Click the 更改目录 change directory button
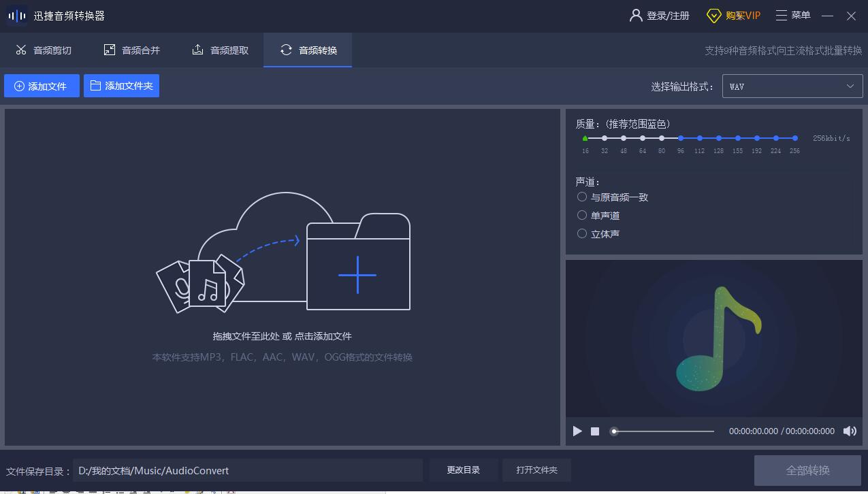 tap(463, 470)
